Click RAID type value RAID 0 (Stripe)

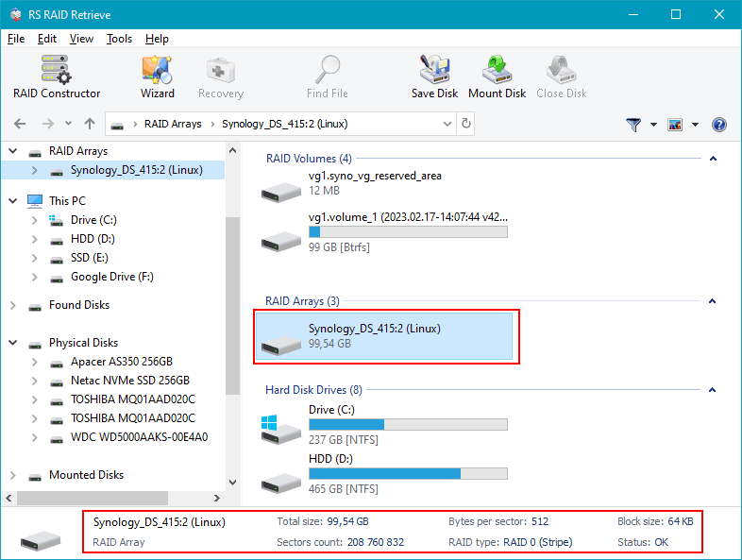537,542
